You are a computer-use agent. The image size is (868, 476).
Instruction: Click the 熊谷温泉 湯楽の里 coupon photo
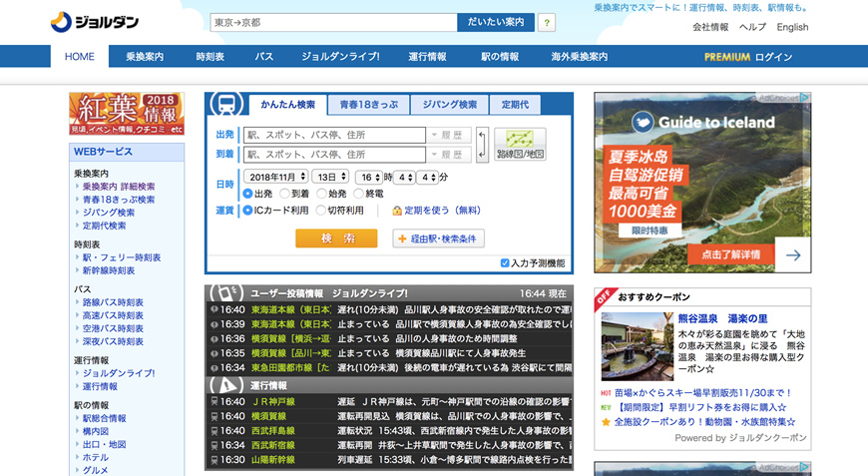click(x=638, y=346)
